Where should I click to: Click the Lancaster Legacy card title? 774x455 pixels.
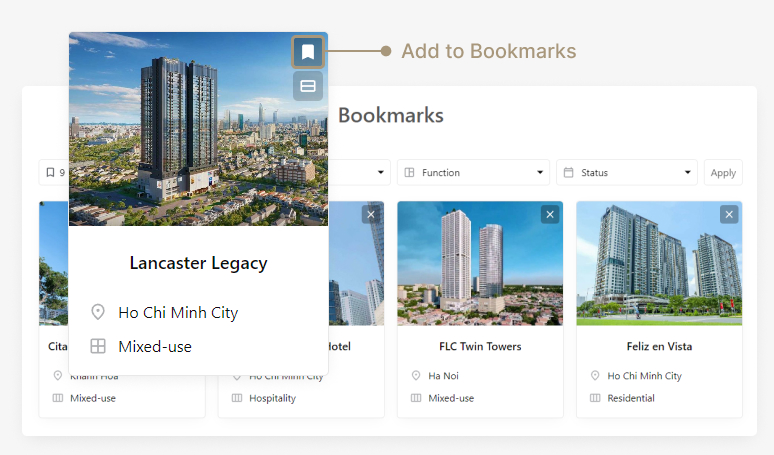click(198, 264)
